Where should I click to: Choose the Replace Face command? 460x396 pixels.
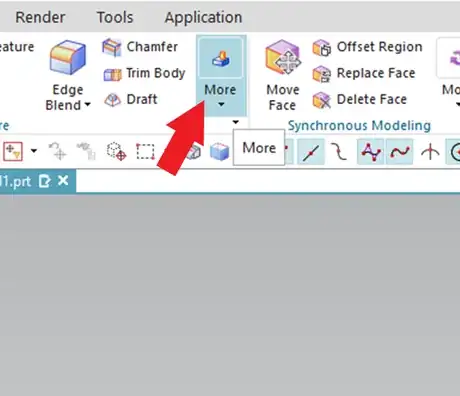click(364, 73)
